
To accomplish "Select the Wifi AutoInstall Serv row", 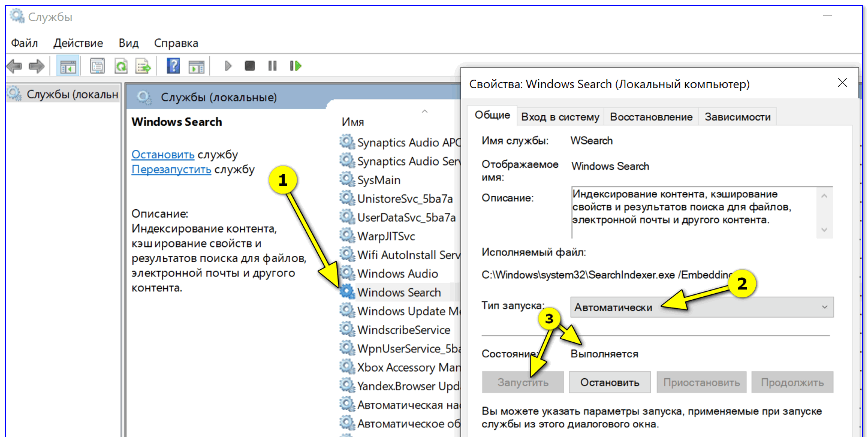I will click(x=400, y=255).
